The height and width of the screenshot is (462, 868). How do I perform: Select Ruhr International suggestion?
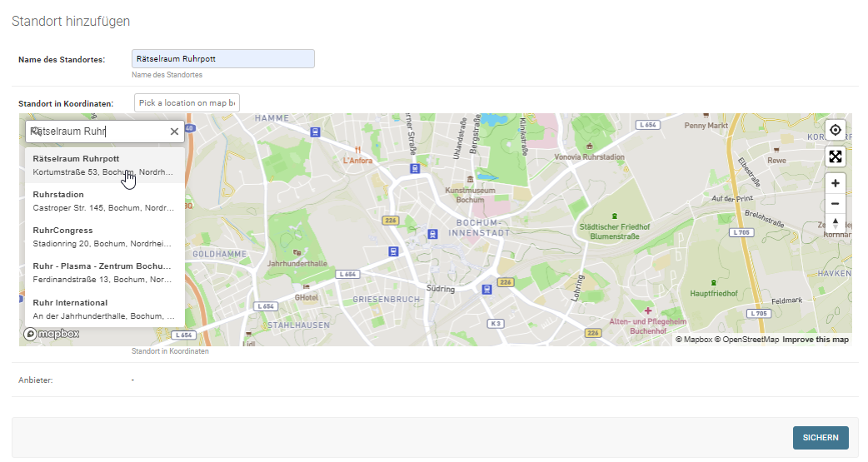103,308
